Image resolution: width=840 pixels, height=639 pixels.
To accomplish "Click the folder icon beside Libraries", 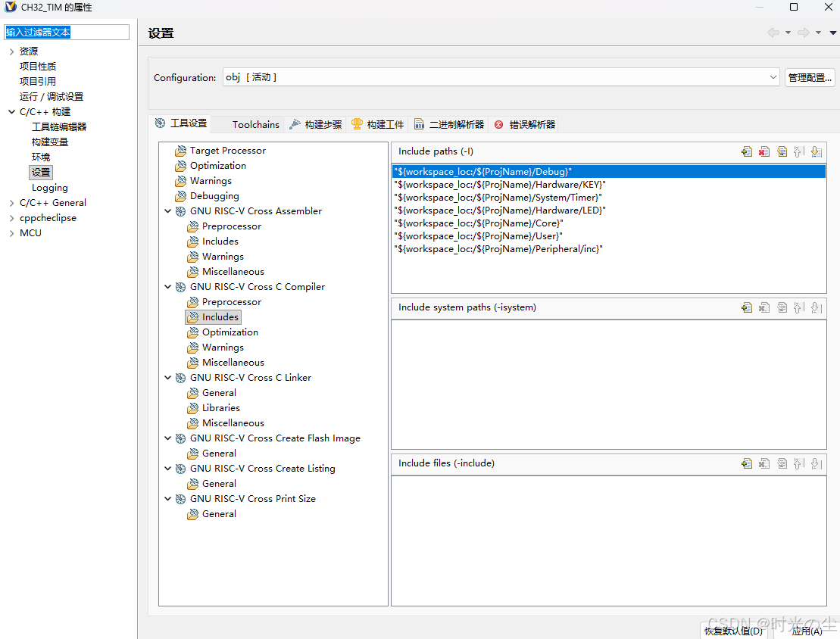I will (x=193, y=408).
